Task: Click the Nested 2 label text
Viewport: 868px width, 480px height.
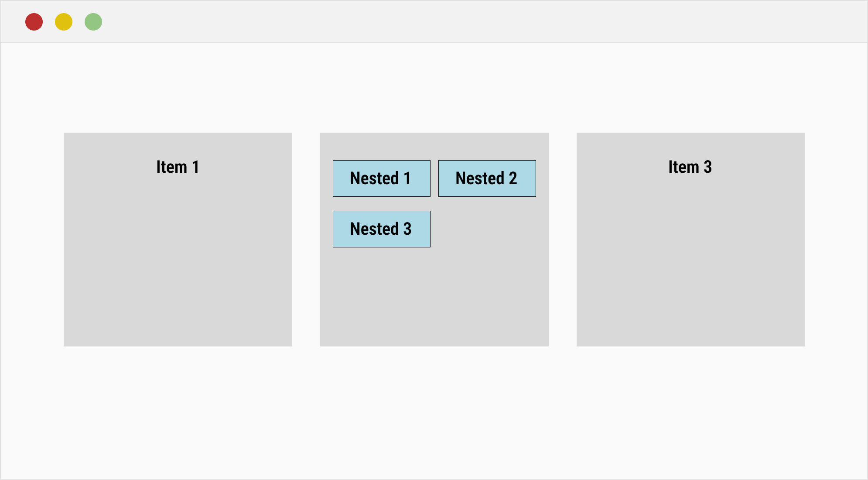Action: [x=486, y=178]
